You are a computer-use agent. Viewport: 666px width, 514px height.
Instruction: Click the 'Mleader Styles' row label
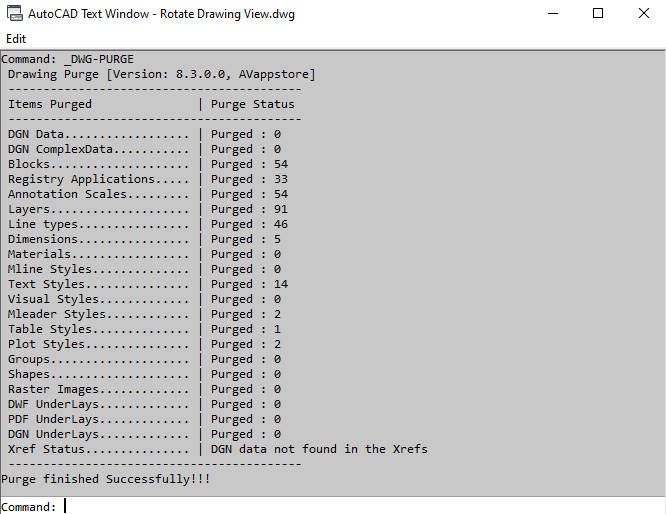click(57, 314)
